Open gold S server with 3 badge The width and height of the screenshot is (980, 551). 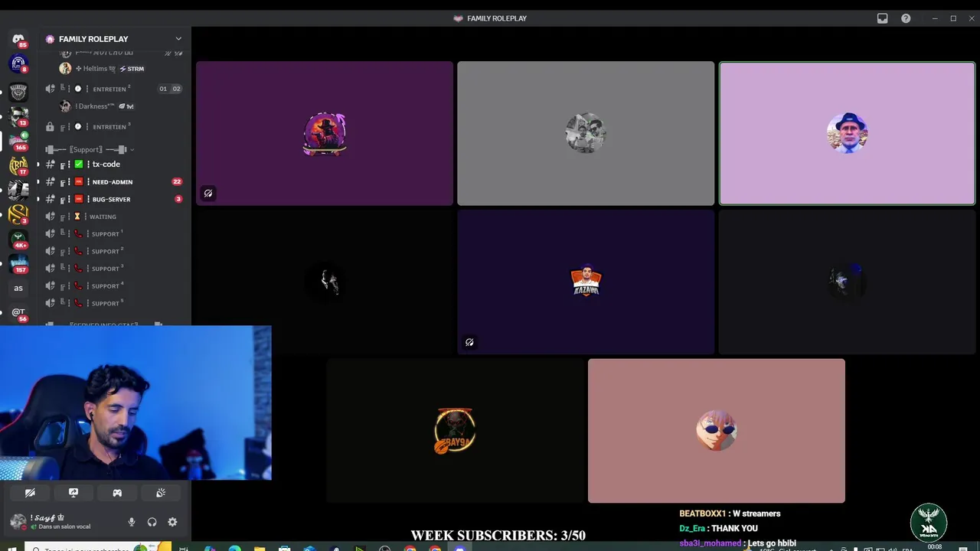[18, 214]
